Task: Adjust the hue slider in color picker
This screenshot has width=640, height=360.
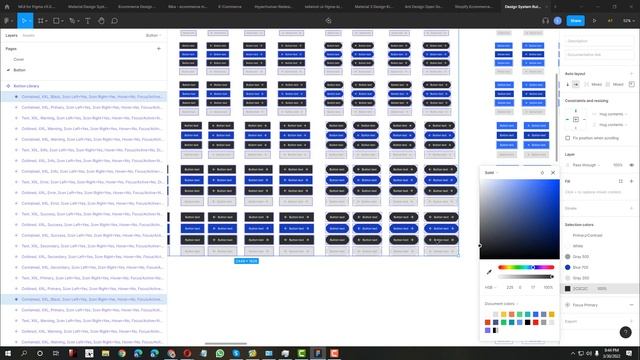Action: (x=526, y=267)
